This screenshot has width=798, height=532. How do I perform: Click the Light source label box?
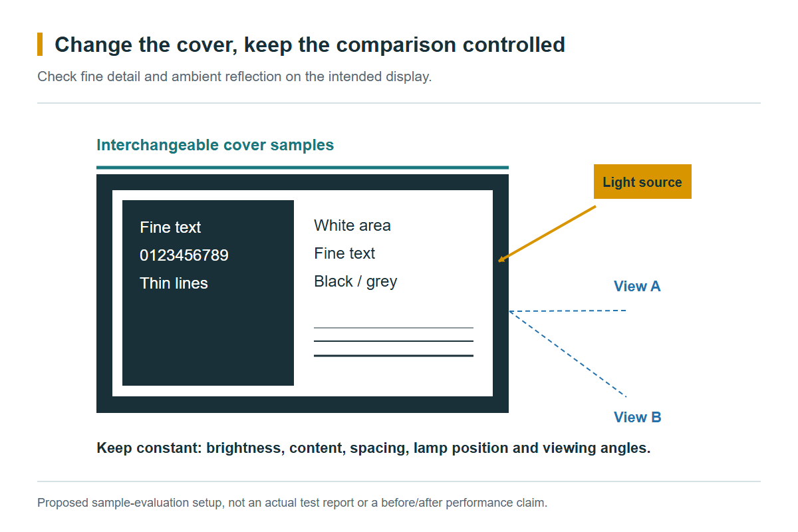click(642, 182)
